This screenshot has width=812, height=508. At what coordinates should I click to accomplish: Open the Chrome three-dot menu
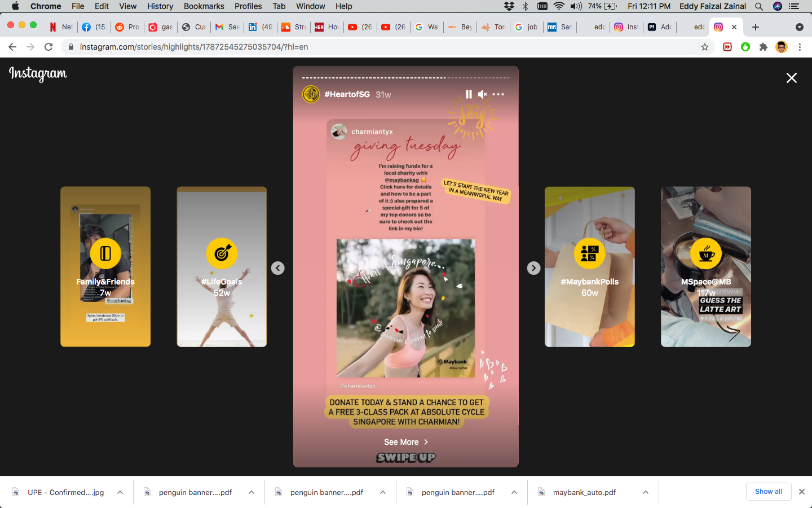(800, 47)
